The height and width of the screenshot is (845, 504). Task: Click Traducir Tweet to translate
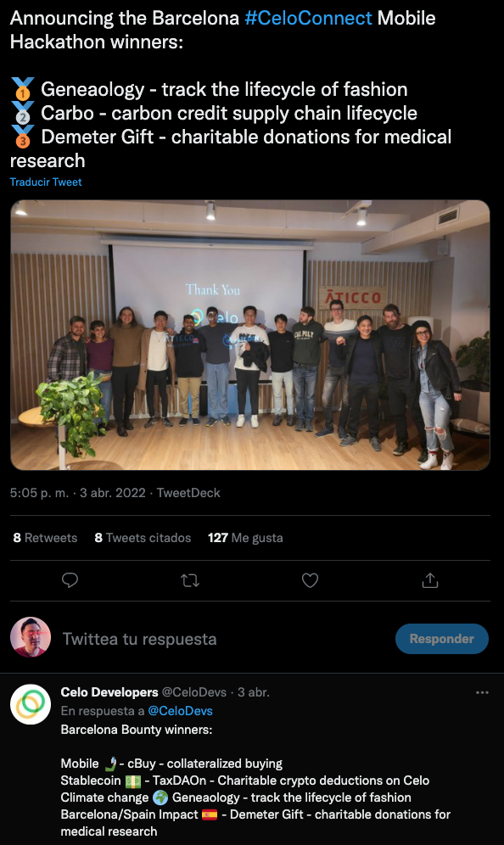46,182
